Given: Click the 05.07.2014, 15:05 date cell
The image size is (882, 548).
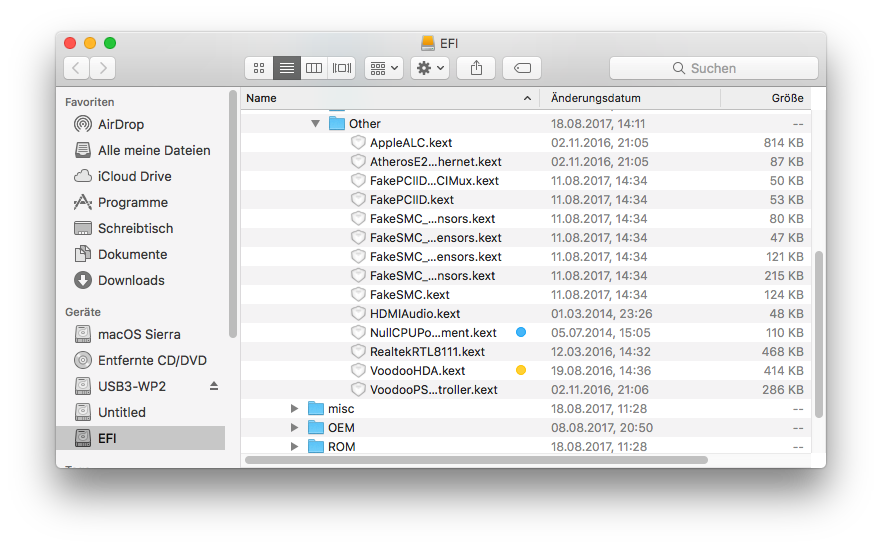Looking at the screenshot, I should [x=600, y=333].
